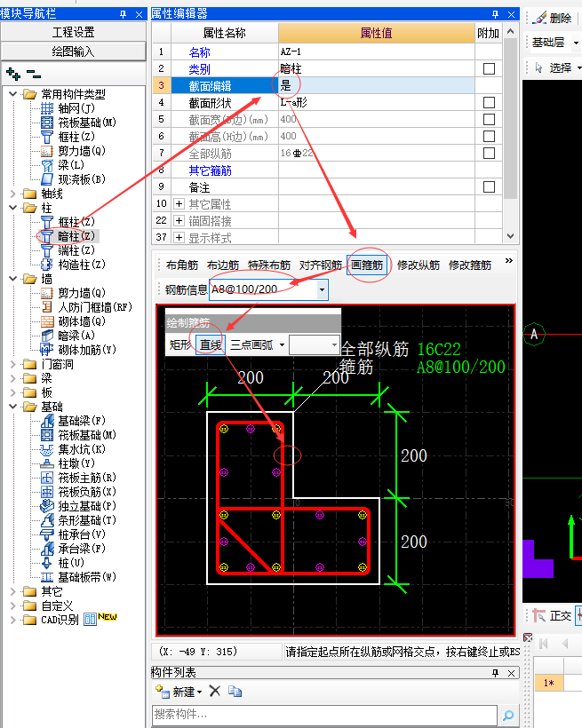Select 暗梁(A) under 墙
Viewport: 582px width, 728px height.
click(x=76, y=336)
